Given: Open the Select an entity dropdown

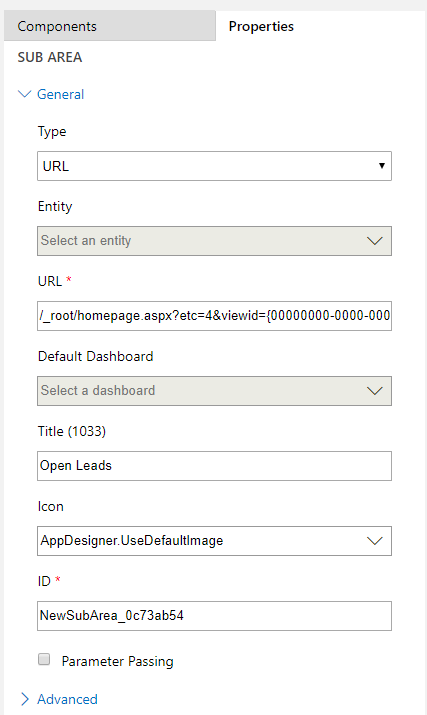Looking at the screenshot, I should pyautogui.click(x=214, y=241).
